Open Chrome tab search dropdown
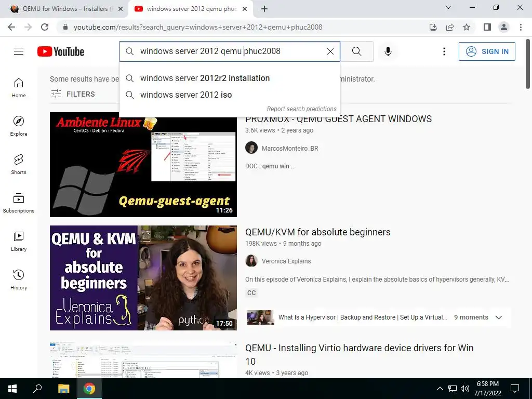532x399 pixels. click(x=448, y=7)
